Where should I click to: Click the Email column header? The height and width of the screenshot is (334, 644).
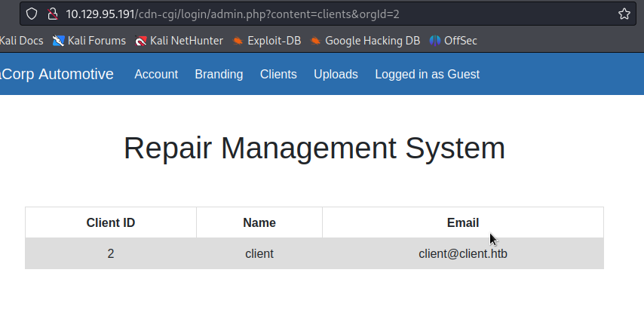462,222
